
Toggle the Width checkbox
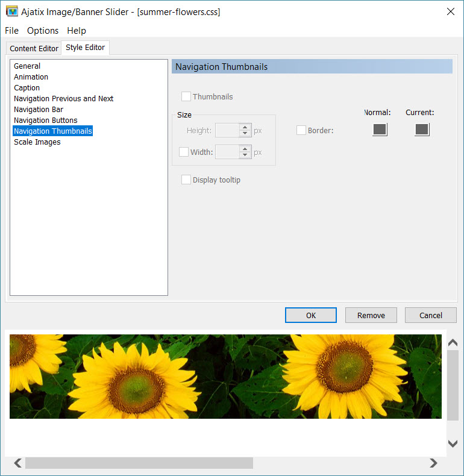click(184, 152)
